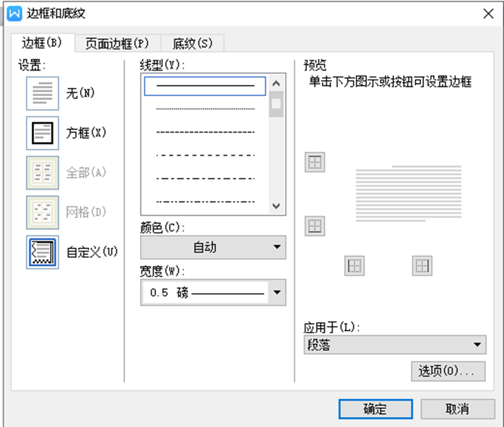Toggle the left border button in preview

(355, 266)
